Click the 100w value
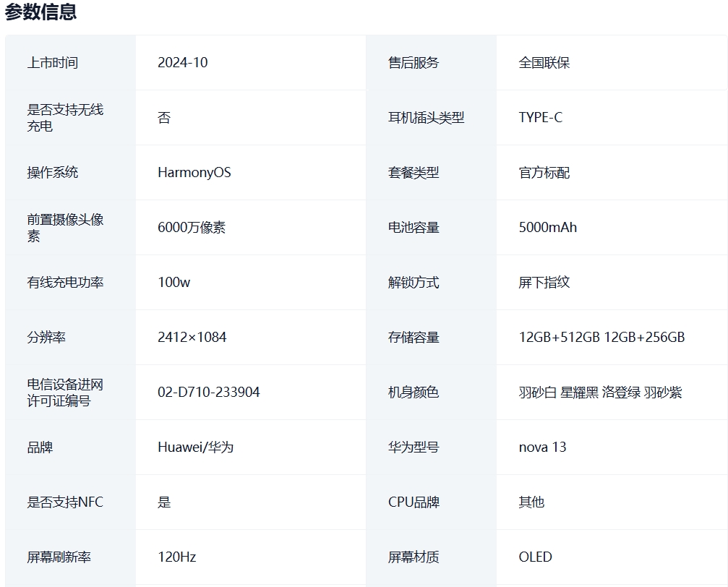The width and height of the screenshot is (728, 587). [x=174, y=283]
